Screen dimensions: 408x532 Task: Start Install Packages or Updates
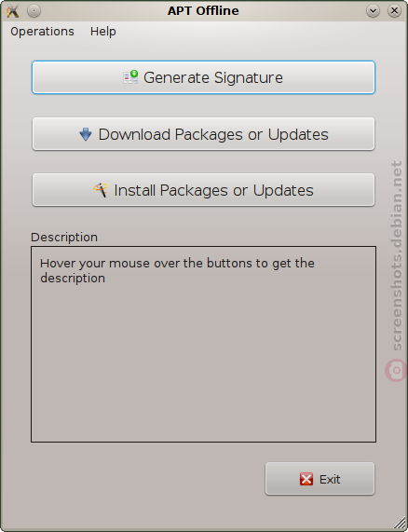pos(203,190)
